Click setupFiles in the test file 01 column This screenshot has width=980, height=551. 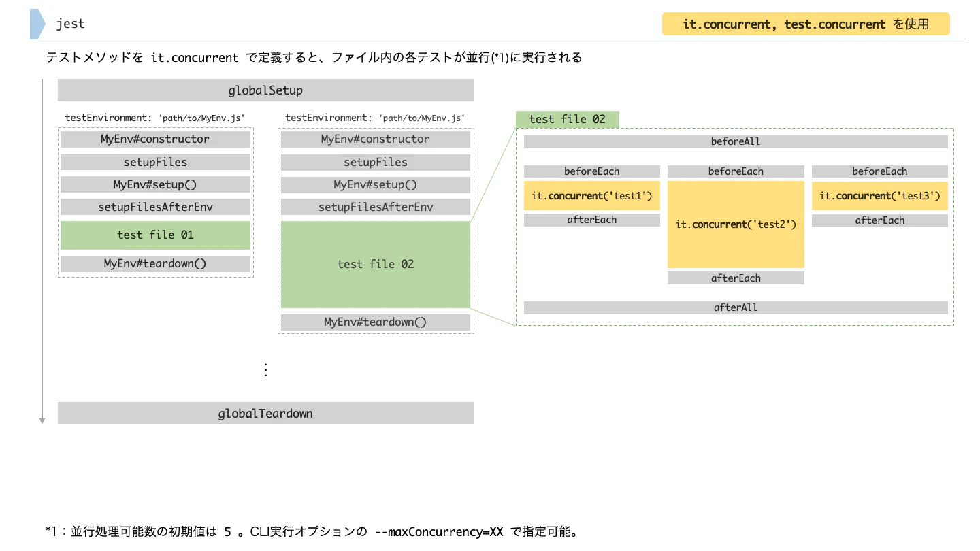tap(155, 162)
